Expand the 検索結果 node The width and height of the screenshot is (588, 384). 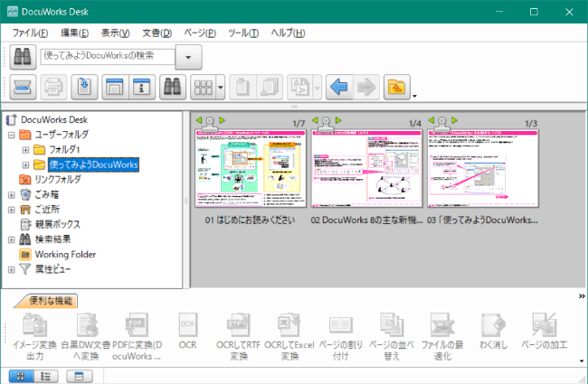click(11, 239)
